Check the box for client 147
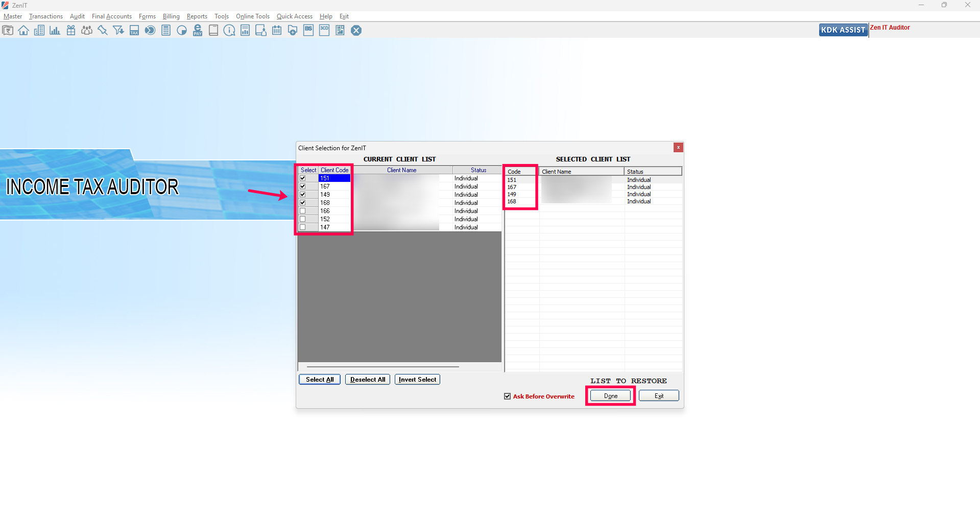This screenshot has width=980, height=515. pyautogui.click(x=303, y=227)
